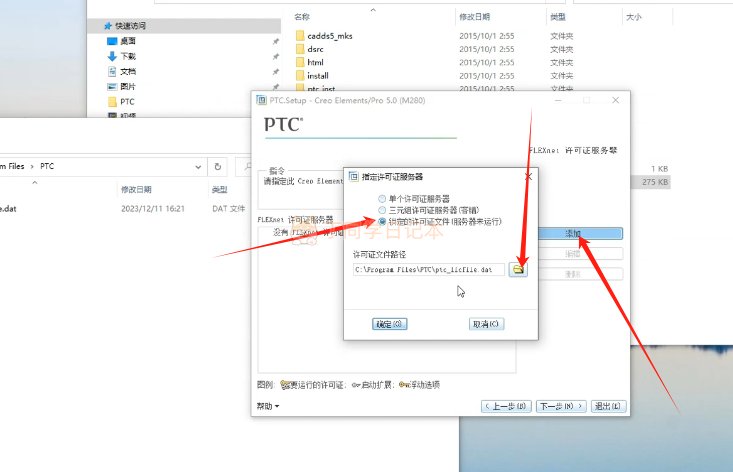Screen dimensions: 733x472
Task: Select the html folder icon
Action: (300, 62)
